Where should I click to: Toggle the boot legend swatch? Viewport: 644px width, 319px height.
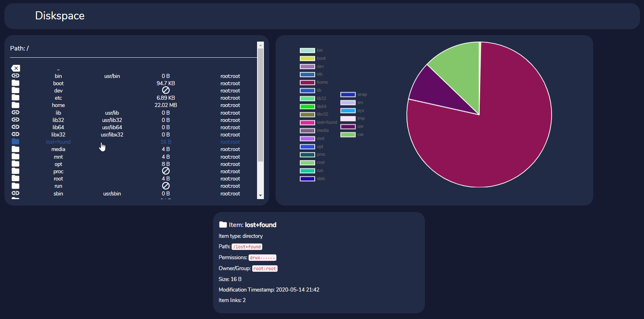[x=307, y=59]
